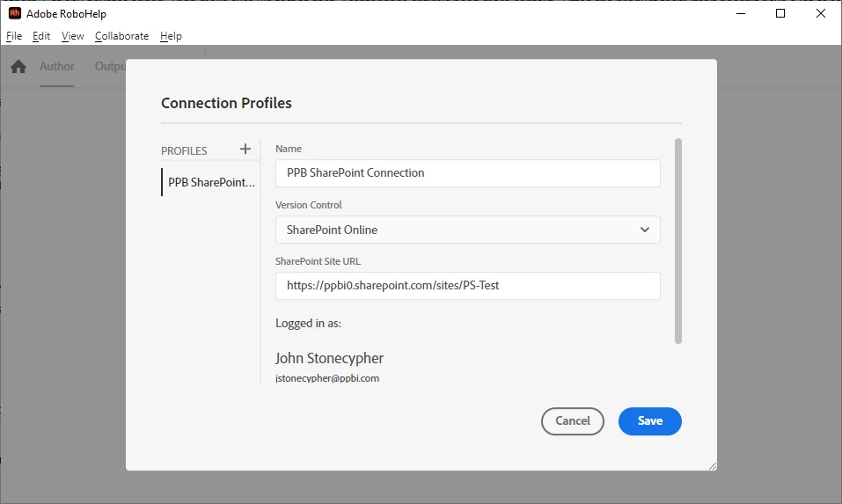
Task: Minimize the Adobe RoboHelp window
Action: (741, 13)
